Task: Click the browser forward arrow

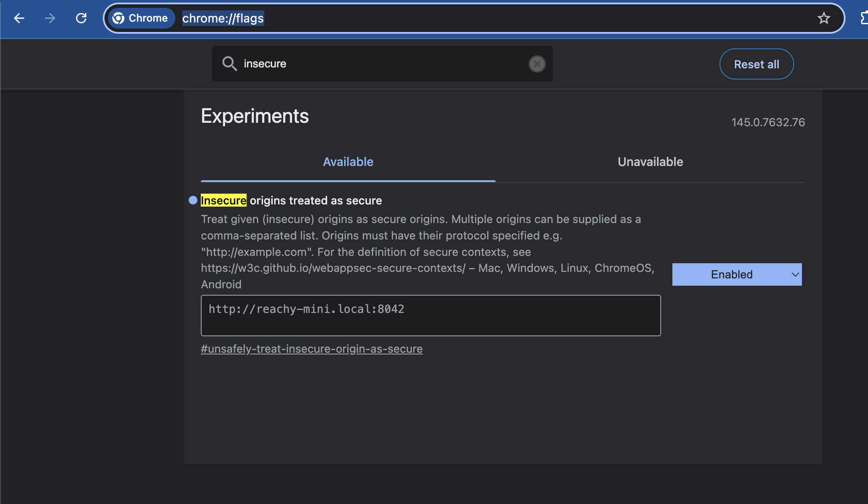Action: point(50,18)
